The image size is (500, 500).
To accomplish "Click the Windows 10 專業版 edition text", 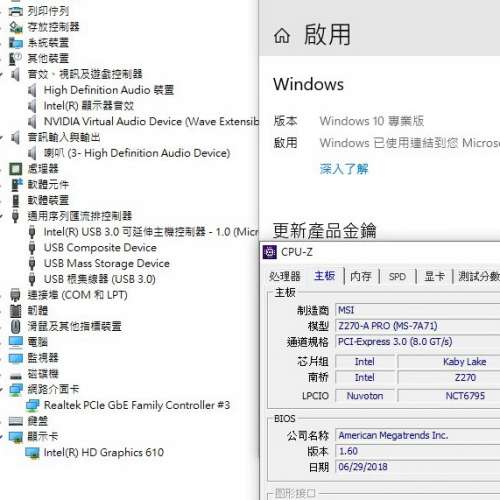I will coord(372,121).
